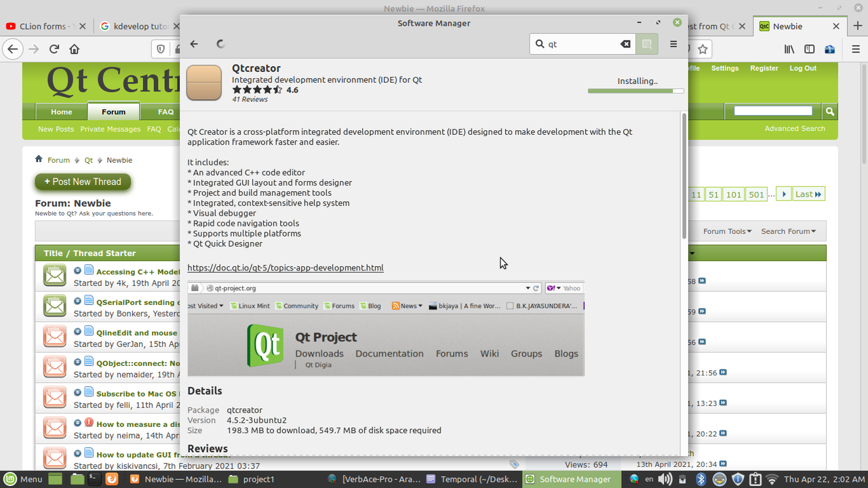Click the Log Out link
This screenshot has width=868, height=488.
pyautogui.click(x=803, y=68)
